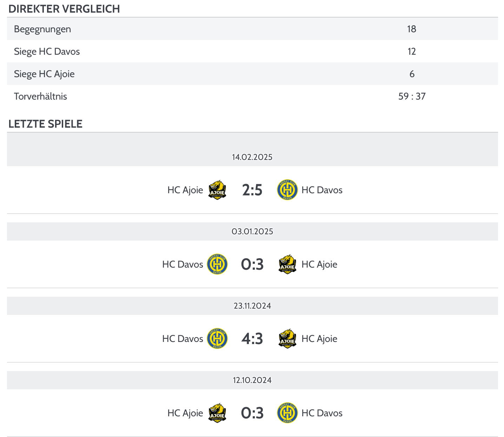This screenshot has width=504, height=437.
Task: Open the 0:3 score of 12.10.2024 game
Action: pyautogui.click(x=252, y=413)
